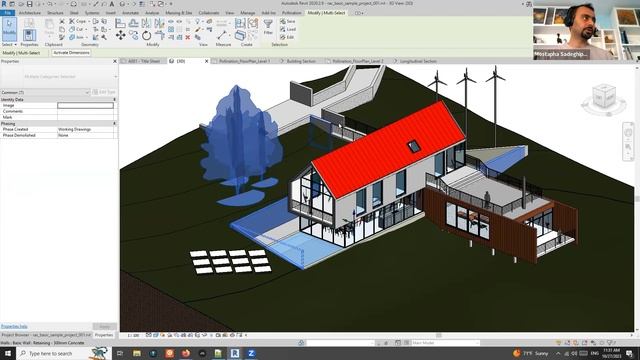
Task: Click the Move tool icon
Action: click(120, 36)
